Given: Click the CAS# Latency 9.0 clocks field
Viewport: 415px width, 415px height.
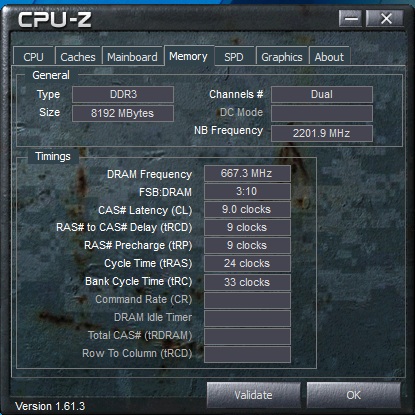Looking at the screenshot, I should 247,209.
